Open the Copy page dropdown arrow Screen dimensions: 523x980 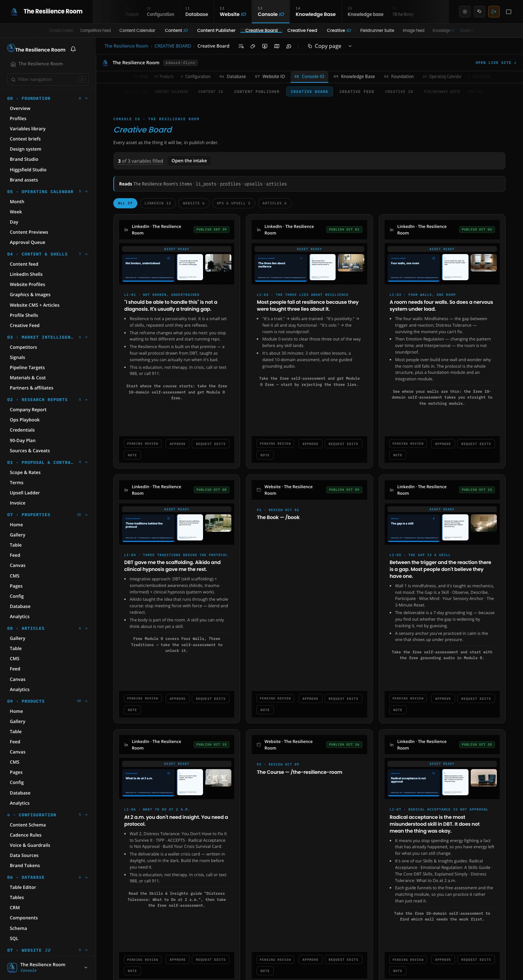[x=350, y=46]
